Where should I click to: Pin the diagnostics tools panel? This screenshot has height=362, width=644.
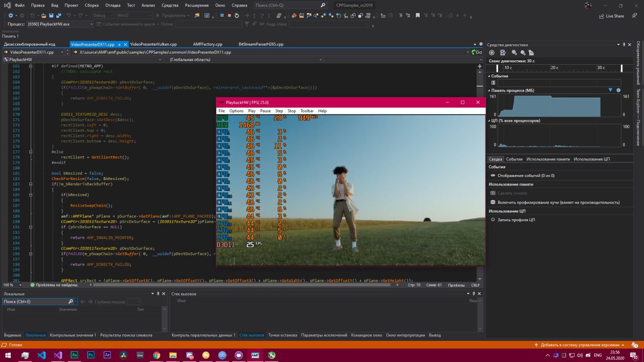click(x=624, y=45)
